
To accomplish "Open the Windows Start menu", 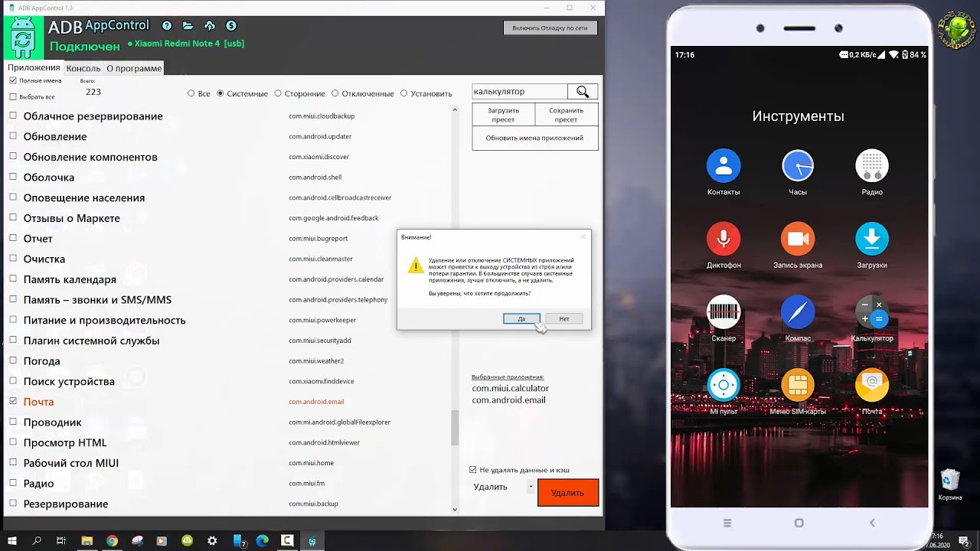I will (12, 541).
